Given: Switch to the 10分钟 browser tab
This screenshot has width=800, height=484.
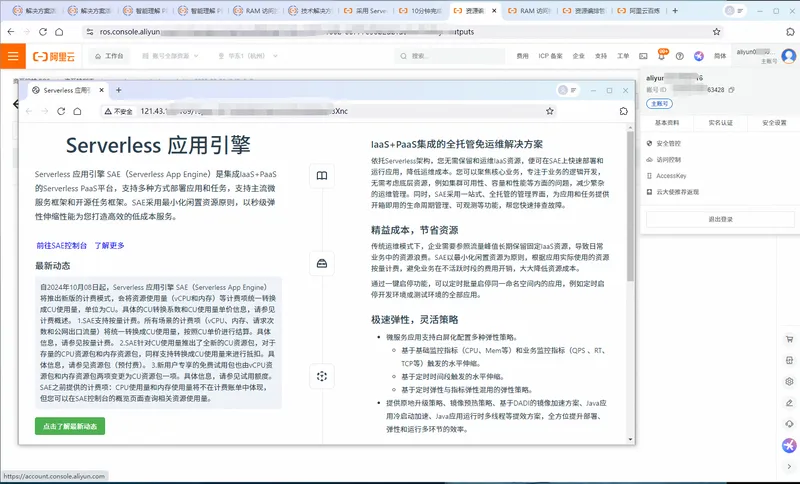Looking at the screenshot, I should tap(420, 11).
